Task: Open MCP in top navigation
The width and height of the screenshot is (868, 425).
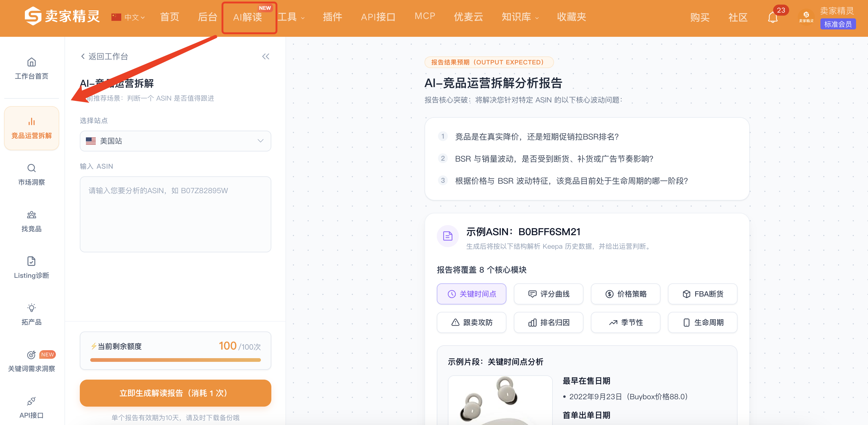Action: (425, 16)
